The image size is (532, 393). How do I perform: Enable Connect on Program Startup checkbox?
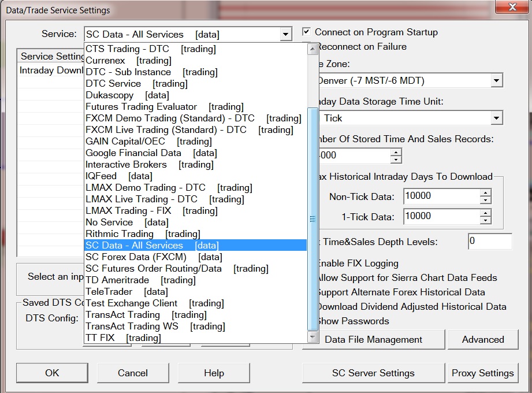pyautogui.click(x=306, y=32)
